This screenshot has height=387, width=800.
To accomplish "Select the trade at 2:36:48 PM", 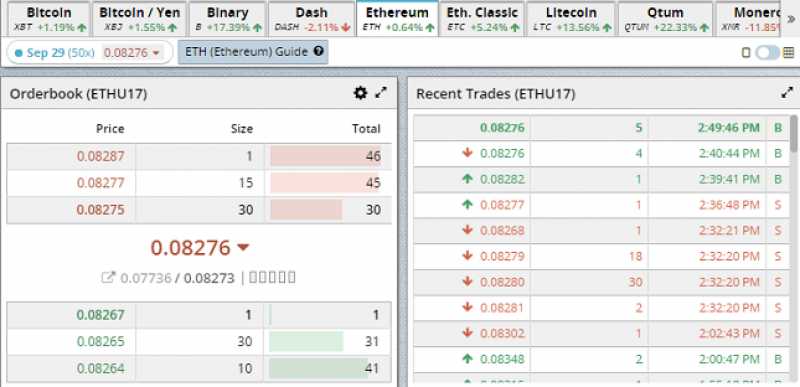I will (601, 205).
